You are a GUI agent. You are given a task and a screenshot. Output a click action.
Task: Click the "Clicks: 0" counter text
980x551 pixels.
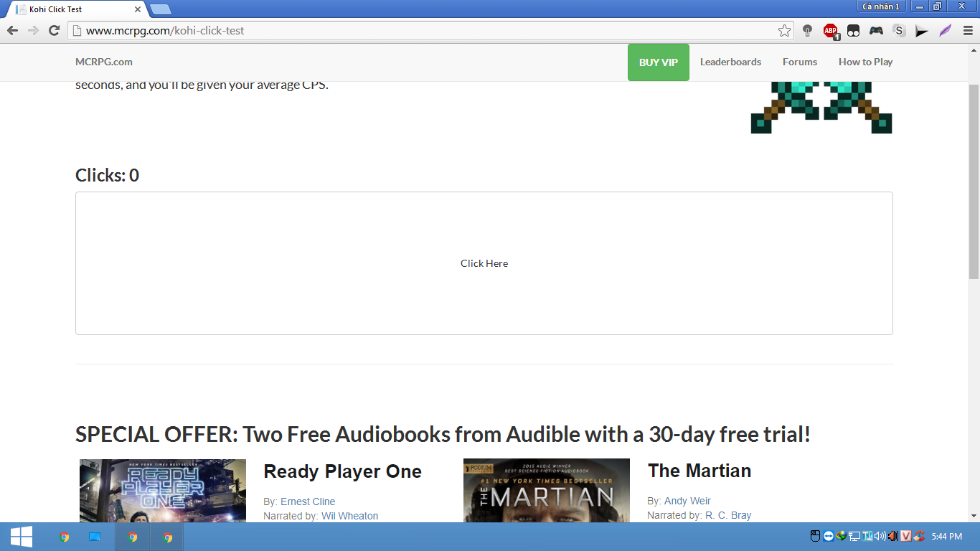107,175
